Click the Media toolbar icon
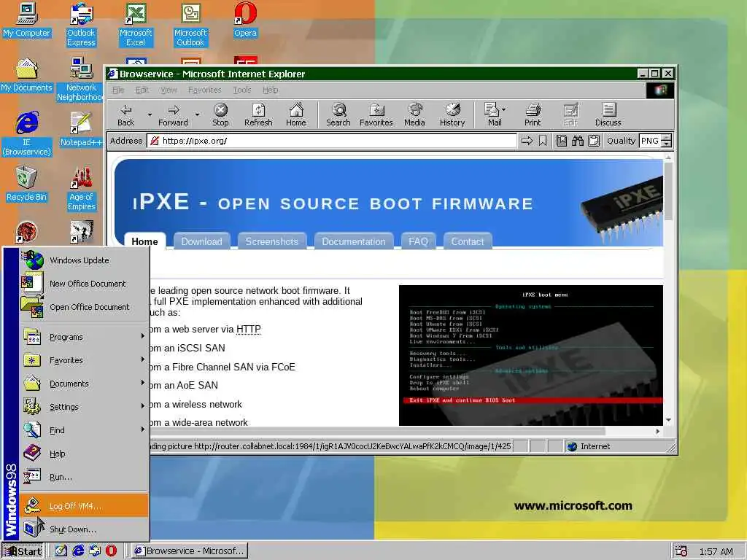This screenshot has width=747, height=560. [x=414, y=114]
